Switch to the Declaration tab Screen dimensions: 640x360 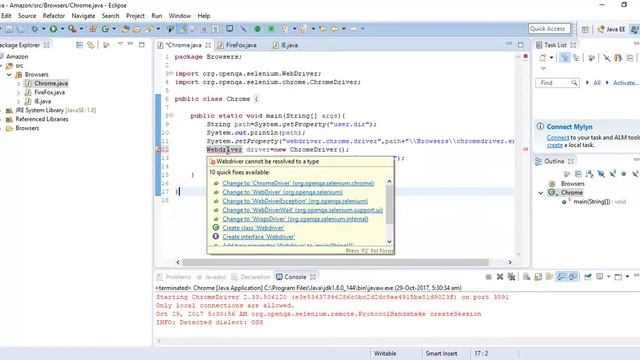[251, 277]
